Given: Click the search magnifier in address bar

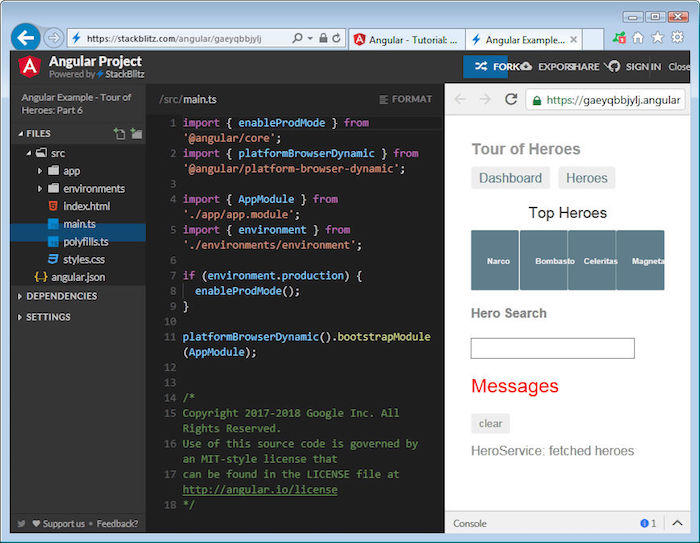Looking at the screenshot, I should point(297,38).
